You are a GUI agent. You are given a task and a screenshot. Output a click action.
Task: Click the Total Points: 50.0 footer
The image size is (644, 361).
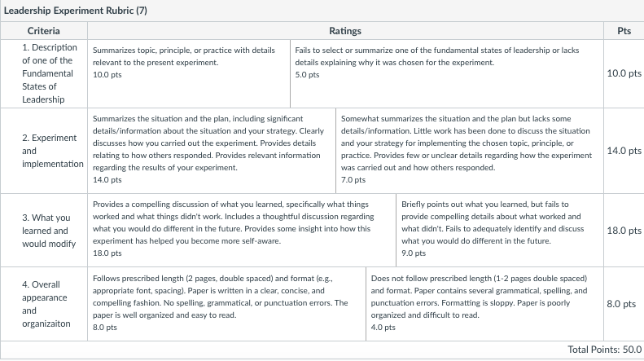coord(605,350)
